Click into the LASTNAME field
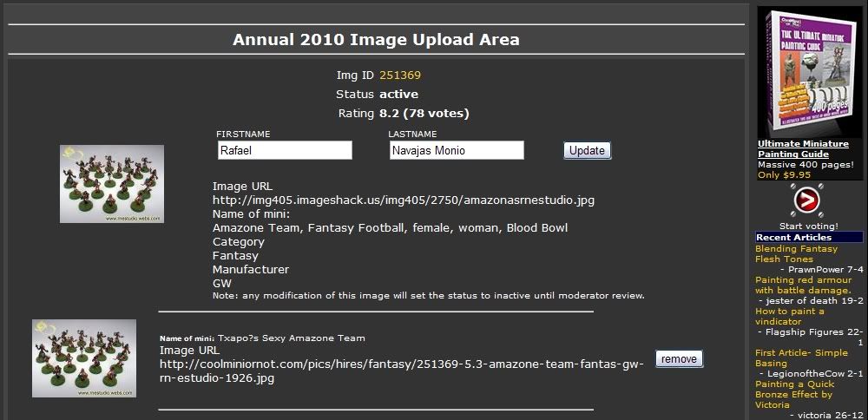 click(457, 150)
